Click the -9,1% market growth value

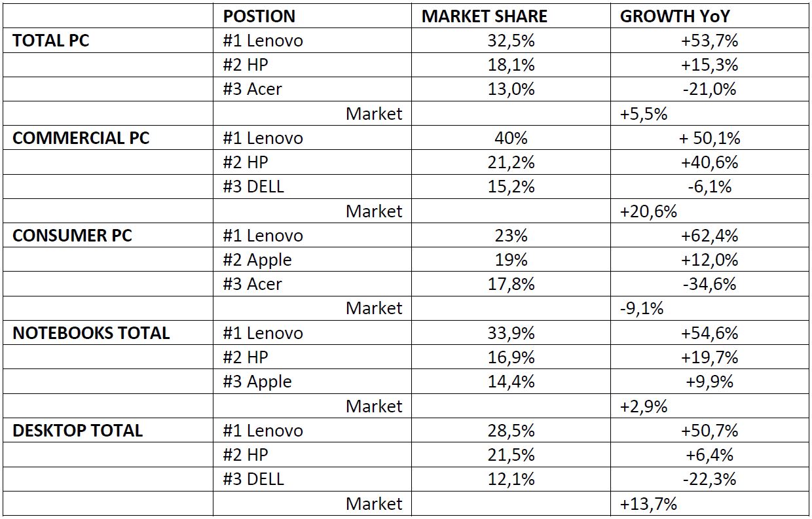click(642, 308)
